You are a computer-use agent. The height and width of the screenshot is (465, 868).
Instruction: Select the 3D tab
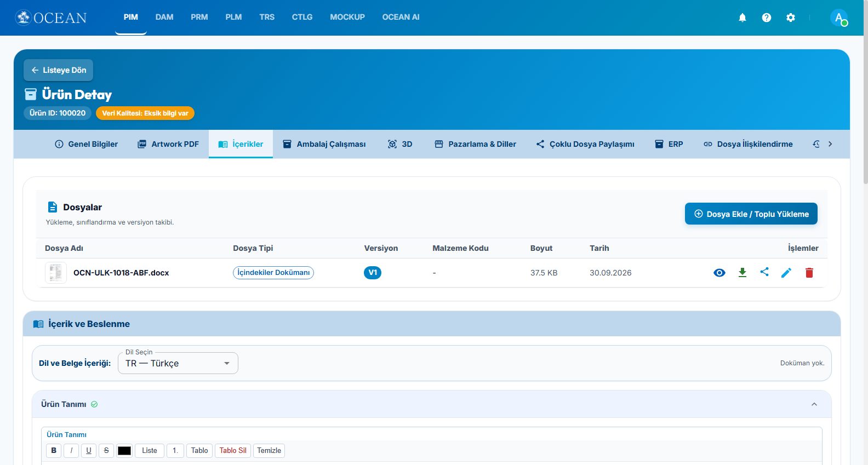[400, 144]
